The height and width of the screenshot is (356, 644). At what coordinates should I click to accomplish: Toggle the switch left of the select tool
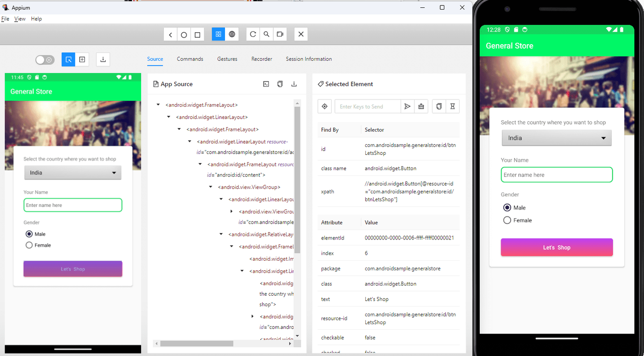coord(45,60)
